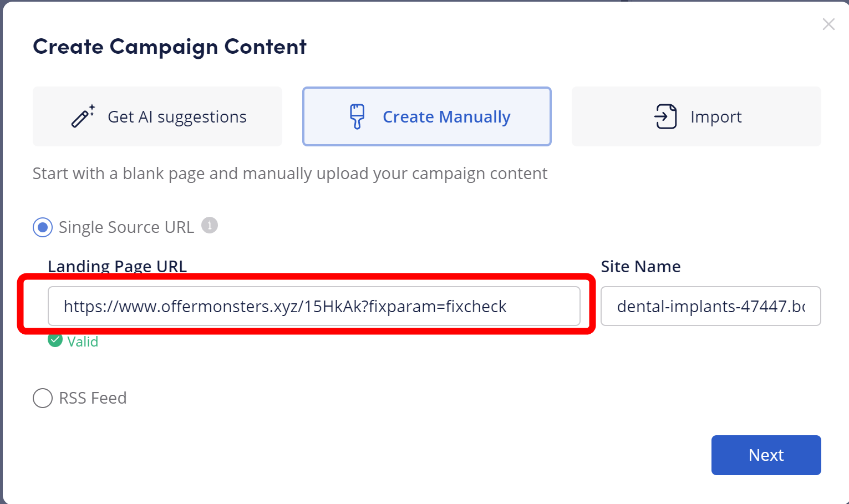Click the paintbrush icon on Create Manually
849x504 pixels.
click(357, 116)
